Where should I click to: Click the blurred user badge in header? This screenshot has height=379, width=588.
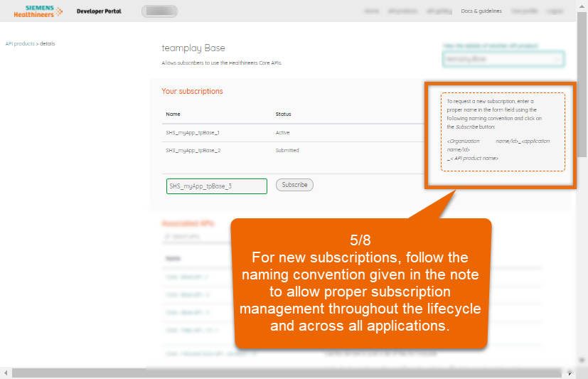coord(159,11)
